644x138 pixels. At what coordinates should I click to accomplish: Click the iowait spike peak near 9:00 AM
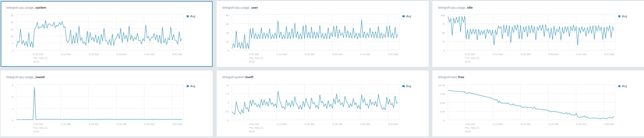(34, 87)
